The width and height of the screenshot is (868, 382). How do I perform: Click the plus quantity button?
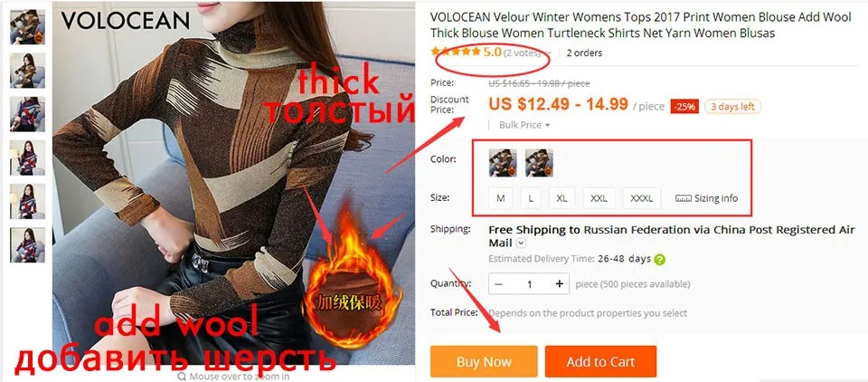559,284
